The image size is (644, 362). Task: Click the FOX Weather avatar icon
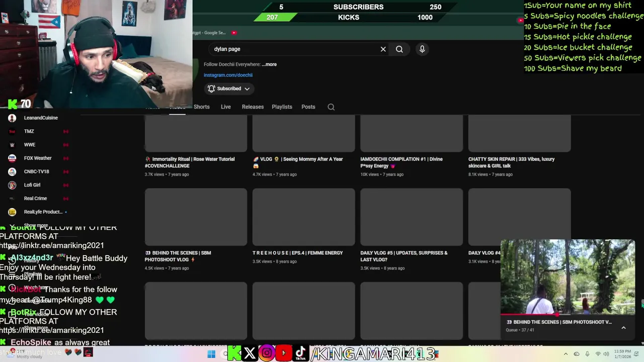(12, 158)
